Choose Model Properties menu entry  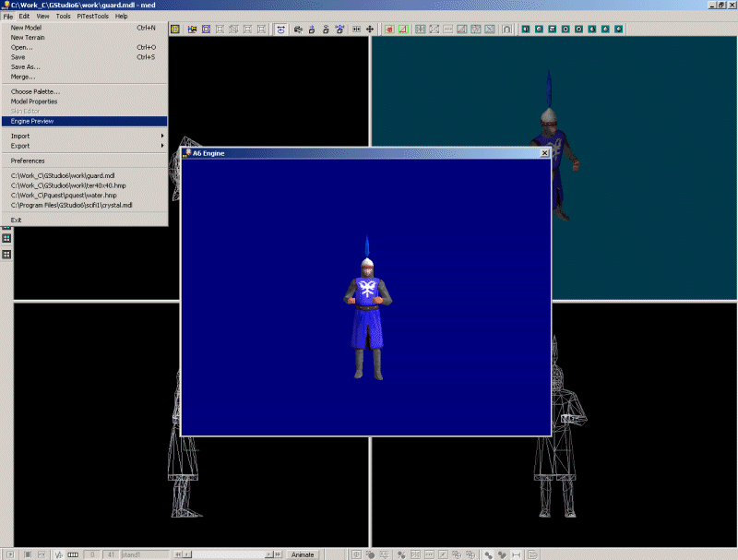pos(34,101)
